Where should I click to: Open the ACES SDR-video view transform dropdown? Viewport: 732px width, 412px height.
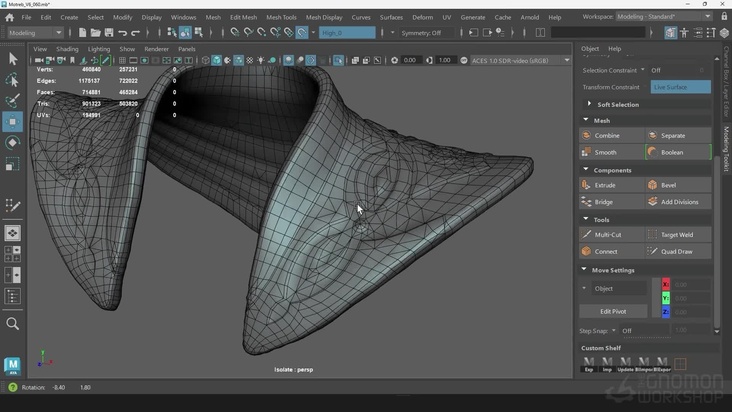pos(521,60)
